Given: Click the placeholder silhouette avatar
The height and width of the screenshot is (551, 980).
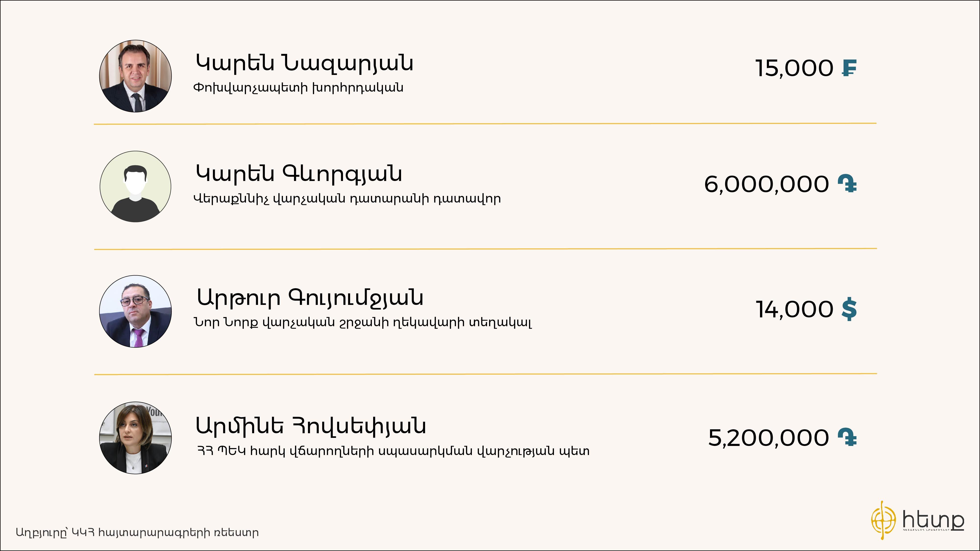Looking at the screenshot, I should pyautogui.click(x=135, y=186).
